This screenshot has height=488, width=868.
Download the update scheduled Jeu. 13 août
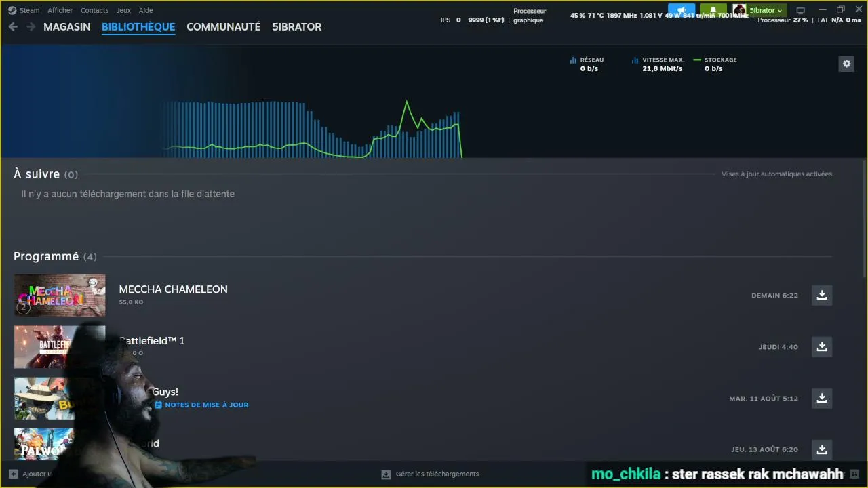(x=822, y=449)
